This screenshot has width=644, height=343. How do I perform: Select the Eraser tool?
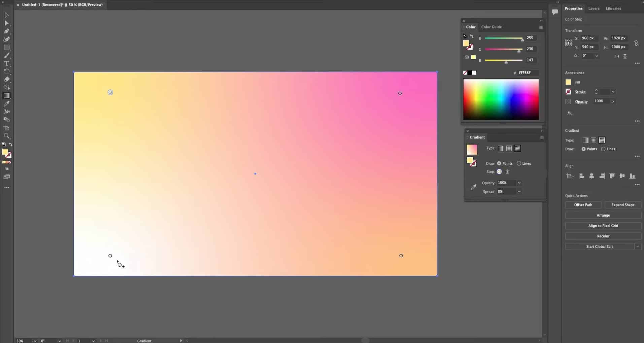[x=6, y=80]
